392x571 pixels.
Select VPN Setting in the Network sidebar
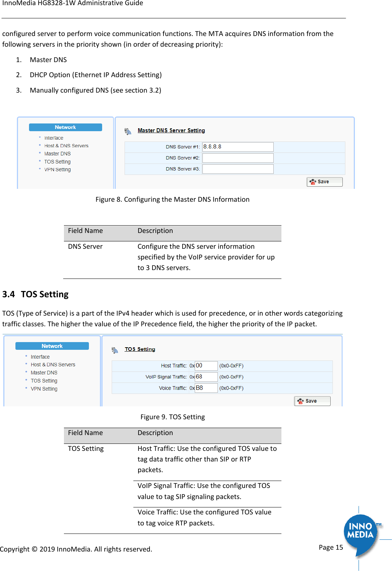(57, 169)
